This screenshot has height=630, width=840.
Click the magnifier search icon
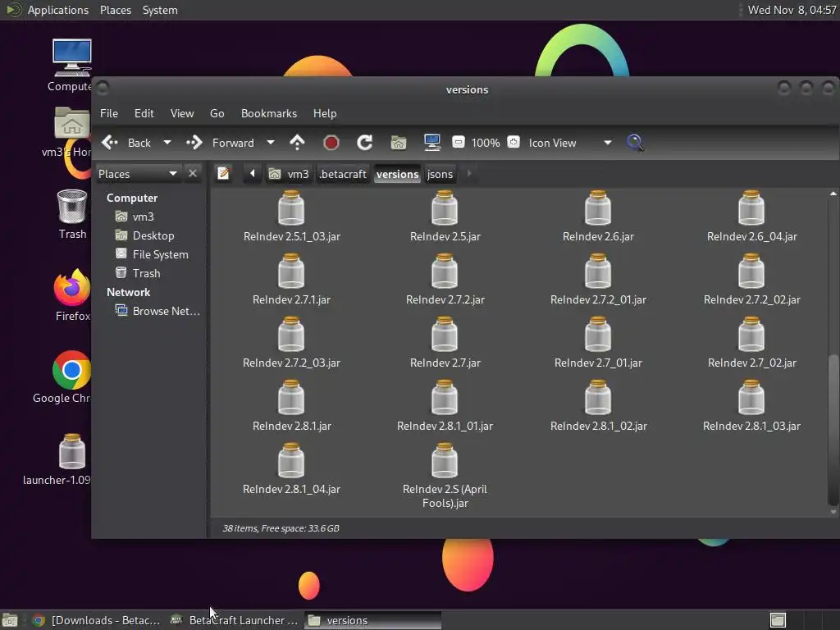(x=635, y=143)
